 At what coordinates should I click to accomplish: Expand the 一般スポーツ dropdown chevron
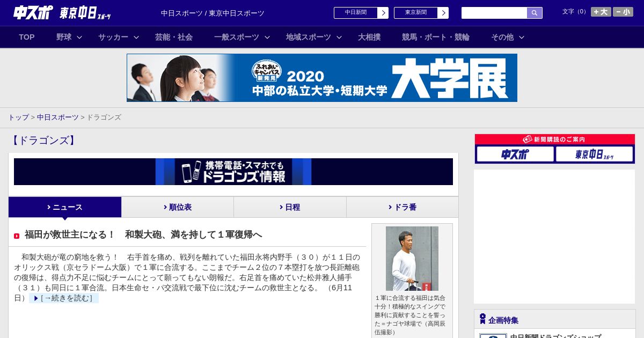(267, 37)
